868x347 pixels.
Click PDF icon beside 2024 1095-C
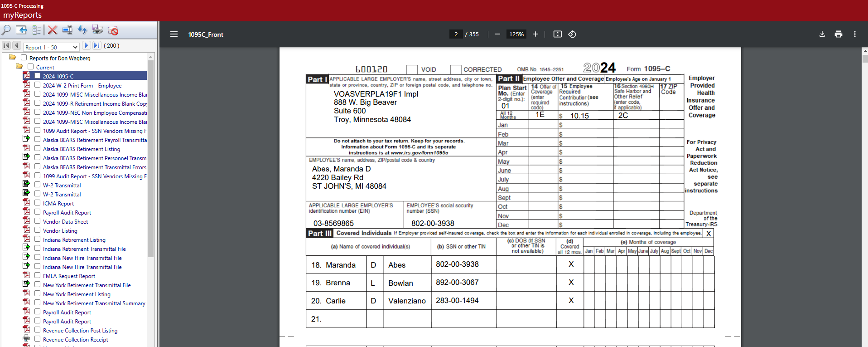point(27,76)
